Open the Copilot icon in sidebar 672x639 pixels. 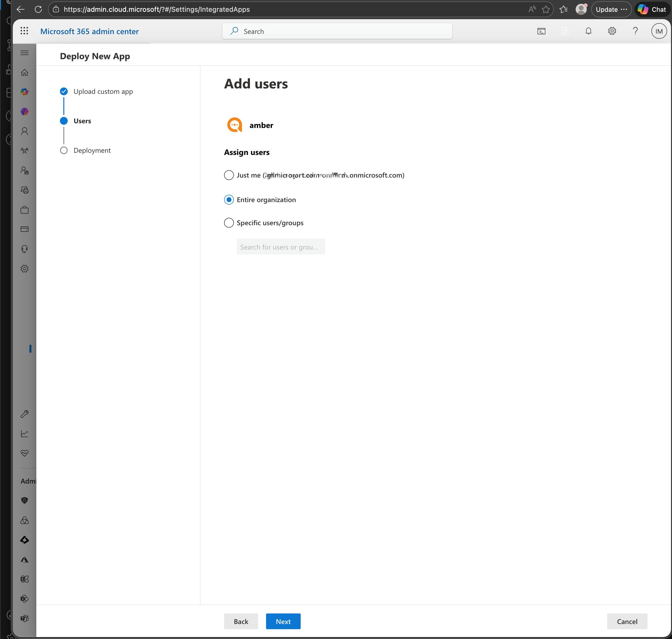pyautogui.click(x=25, y=92)
